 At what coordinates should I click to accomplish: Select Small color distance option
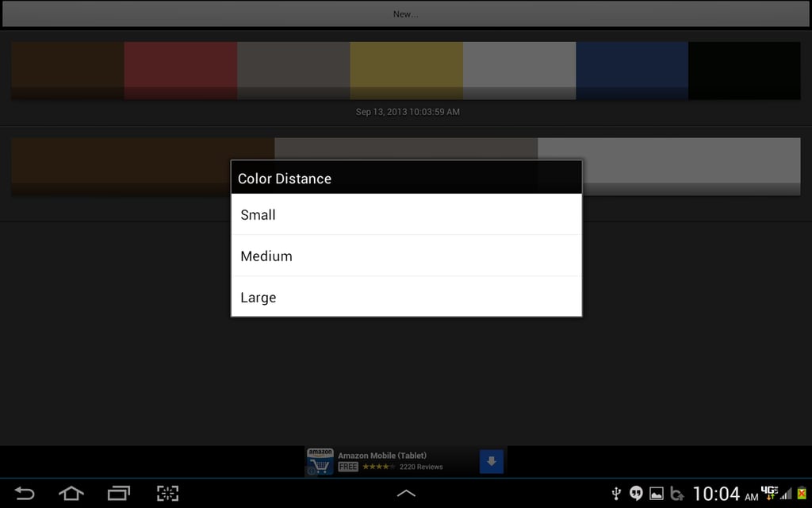[x=406, y=214]
